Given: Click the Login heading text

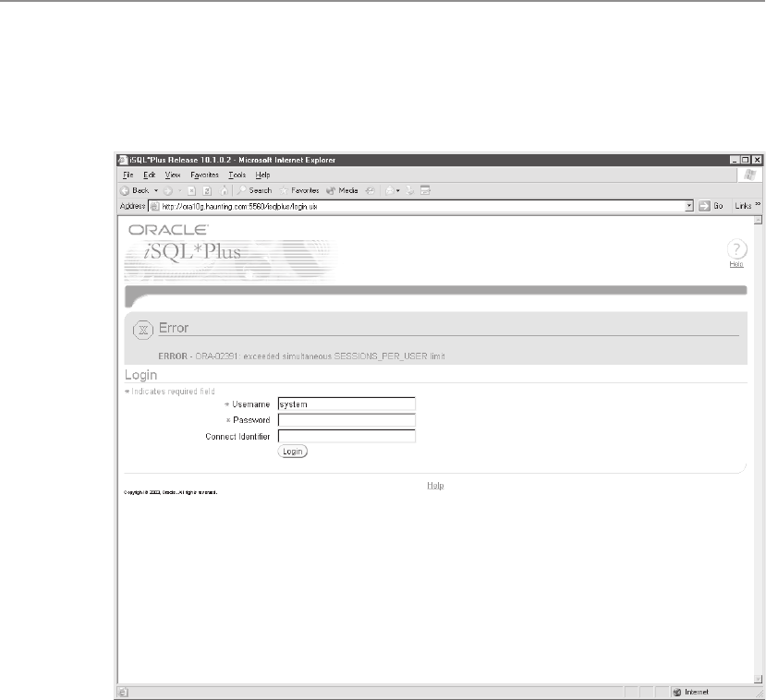Looking at the screenshot, I should (x=140, y=375).
